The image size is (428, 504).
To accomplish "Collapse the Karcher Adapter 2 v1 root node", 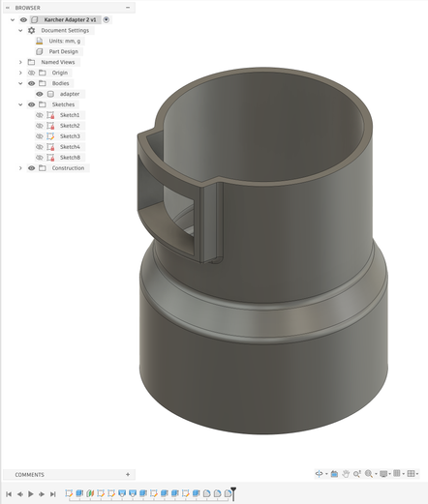I will point(13,19).
